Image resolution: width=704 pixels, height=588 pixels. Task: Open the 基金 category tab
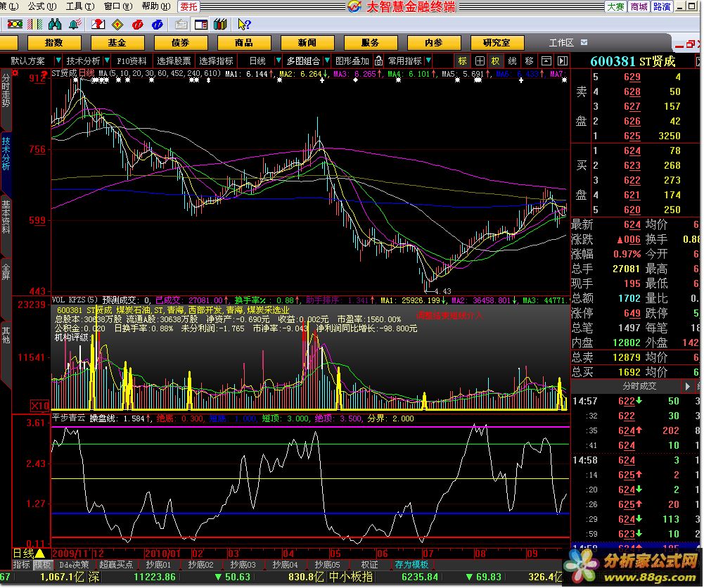(117, 43)
